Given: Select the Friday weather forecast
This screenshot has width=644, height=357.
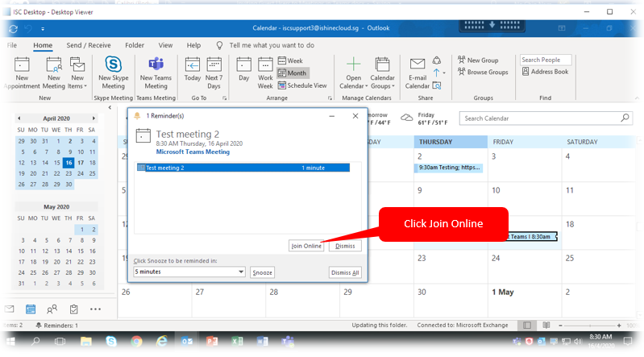Looking at the screenshot, I should 424,118.
